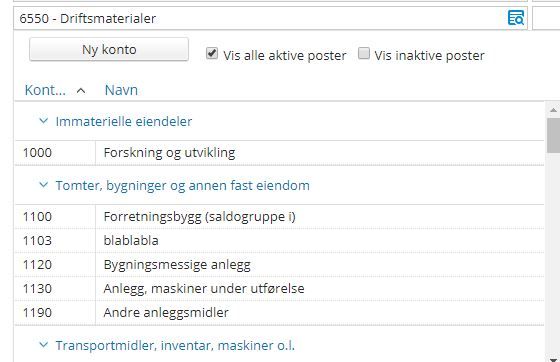560x362 pixels.
Task: Select account 1103 blablabla
Action: coord(279,241)
